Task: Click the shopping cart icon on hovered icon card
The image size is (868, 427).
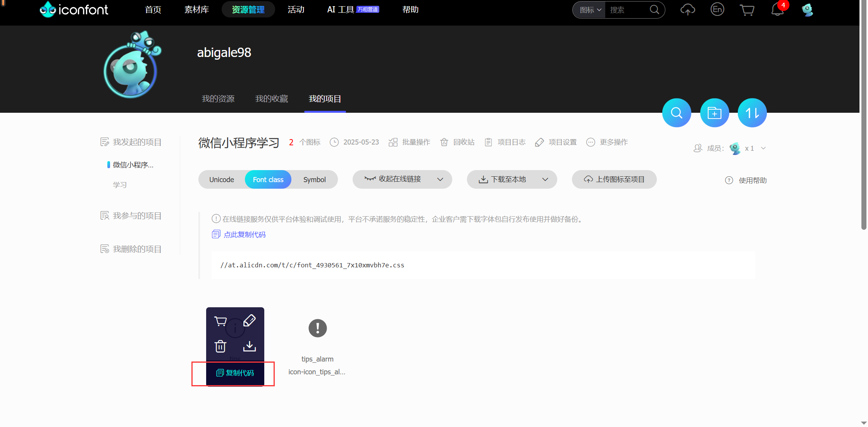Action: click(x=220, y=321)
